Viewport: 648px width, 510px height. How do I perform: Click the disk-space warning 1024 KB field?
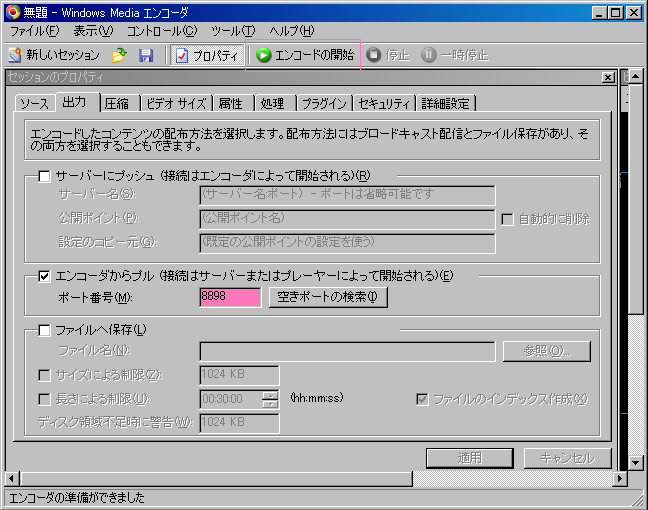coord(239,423)
